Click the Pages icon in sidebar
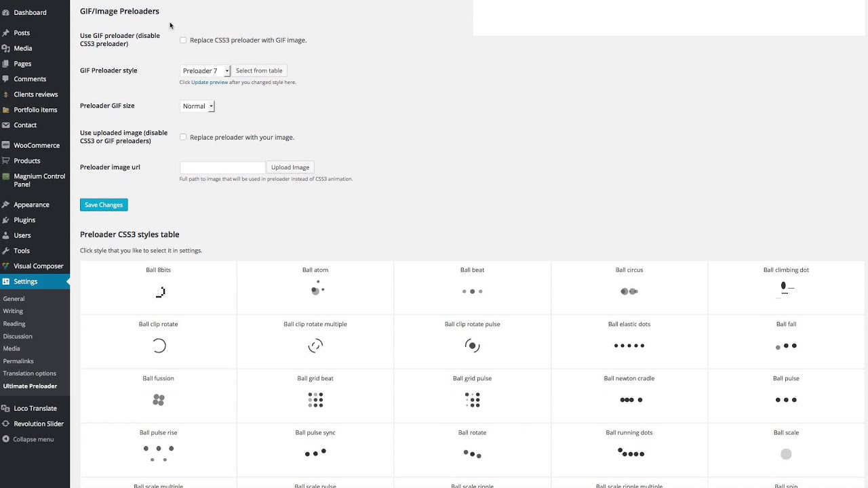This screenshot has height=488, width=868. [5, 64]
